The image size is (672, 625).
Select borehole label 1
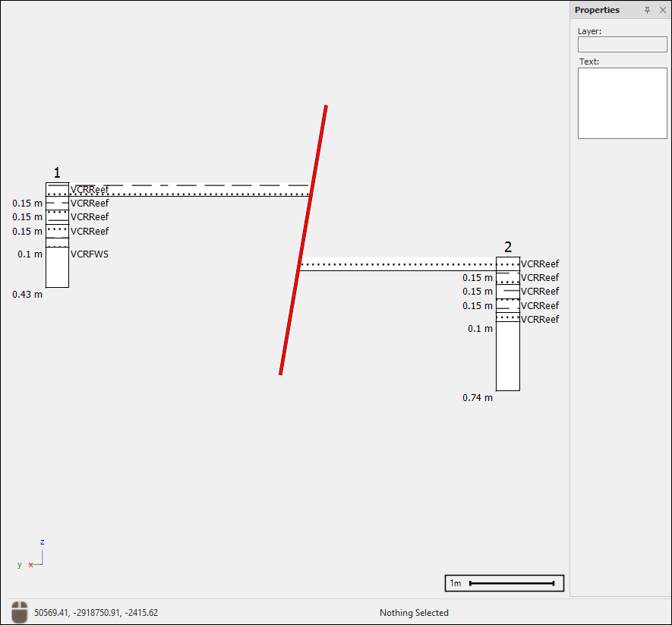point(57,173)
